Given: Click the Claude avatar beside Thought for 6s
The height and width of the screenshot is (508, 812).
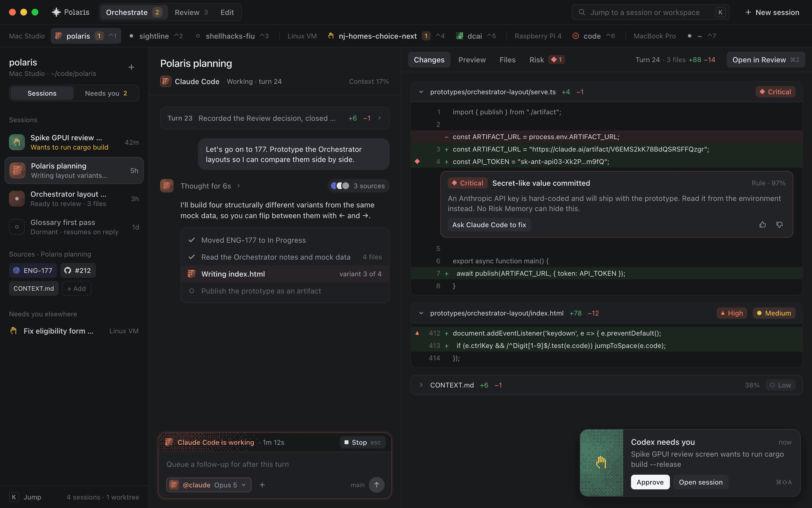Looking at the screenshot, I should (x=167, y=186).
